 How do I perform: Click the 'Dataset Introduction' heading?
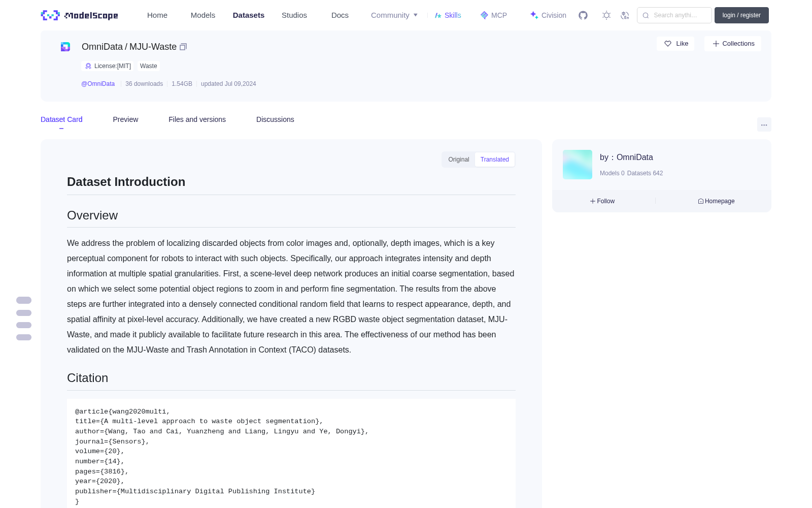[126, 182]
